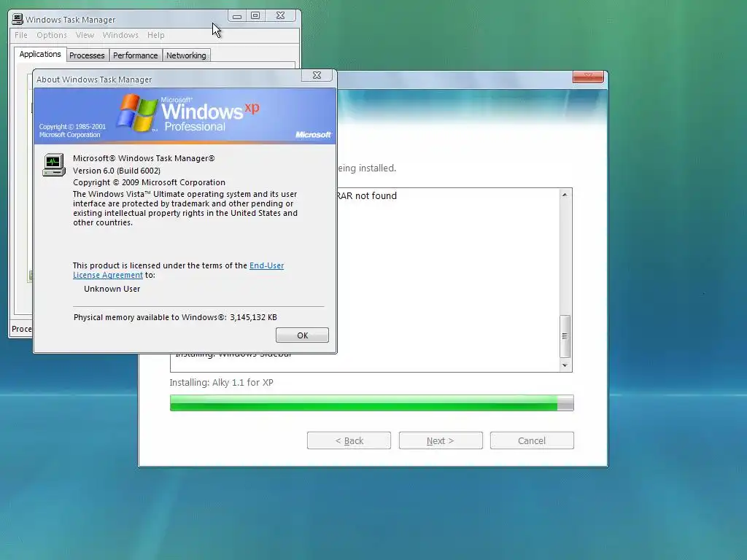Switch to the Processes tab
The width and height of the screenshot is (747, 560).
[88, 55]
